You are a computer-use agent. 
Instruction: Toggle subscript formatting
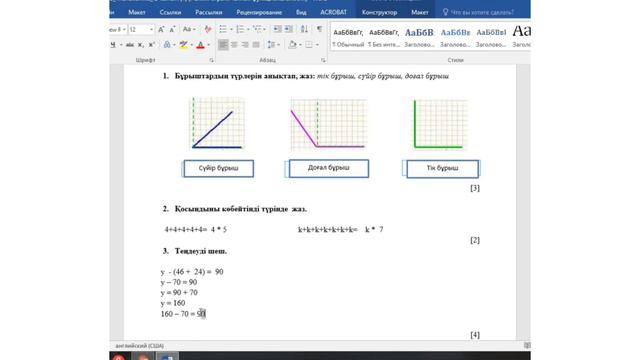tap(140, 44)
